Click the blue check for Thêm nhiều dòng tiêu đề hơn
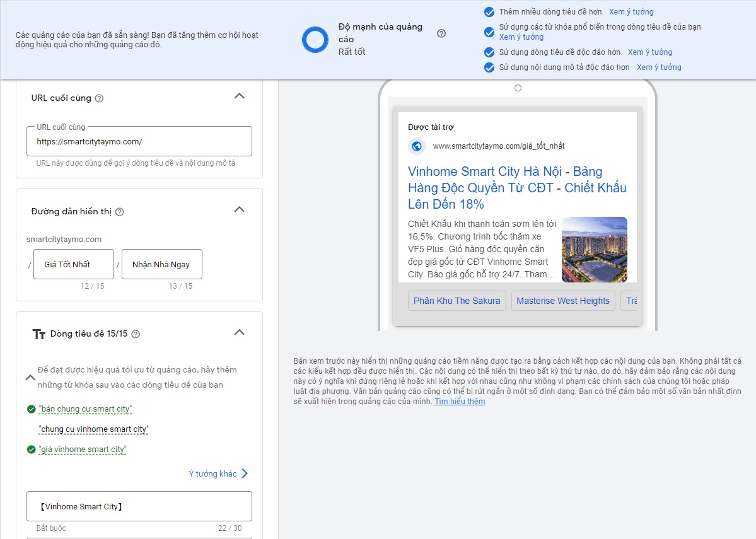Viewport: 756px width, 539px height. [489, 12]
